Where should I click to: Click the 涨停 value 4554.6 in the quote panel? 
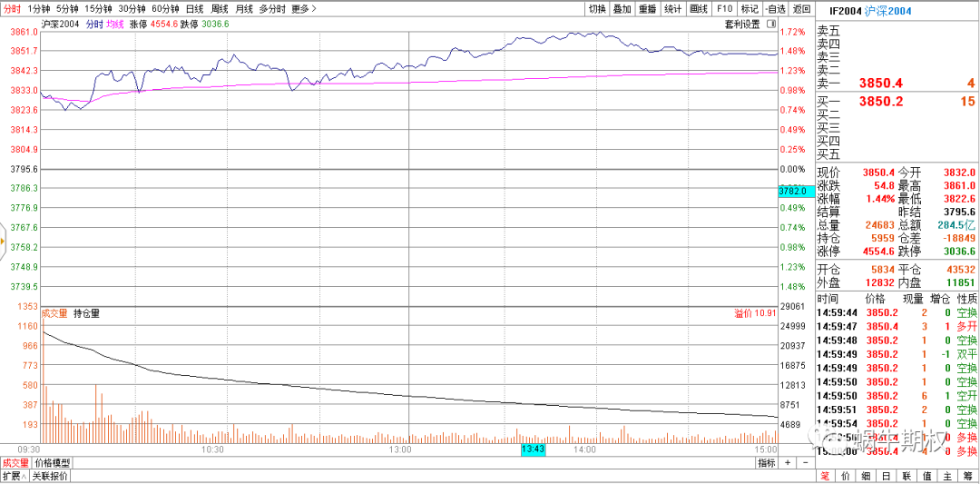tap(878, 252)
